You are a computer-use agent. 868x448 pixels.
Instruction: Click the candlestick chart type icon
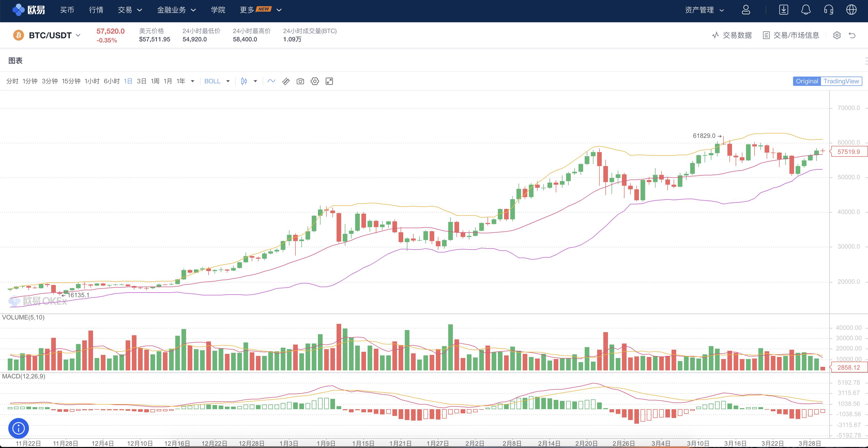click(244, 81)
